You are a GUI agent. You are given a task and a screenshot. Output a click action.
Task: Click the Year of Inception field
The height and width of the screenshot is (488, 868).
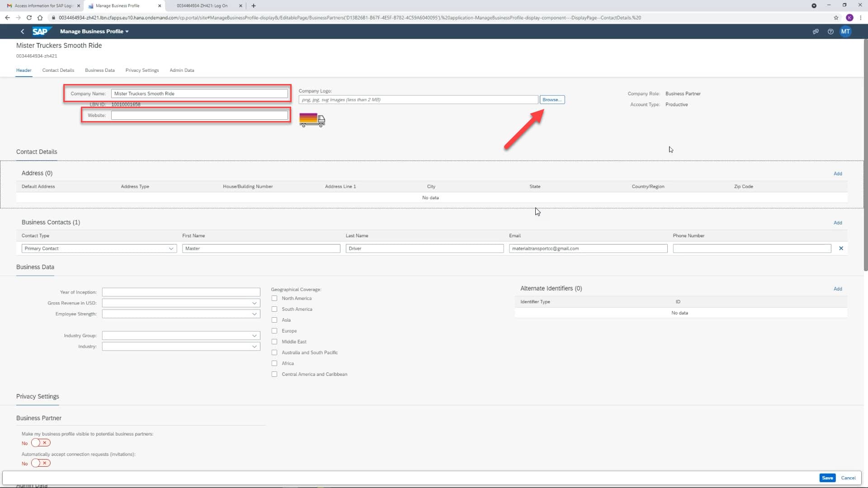click(181, 292)
